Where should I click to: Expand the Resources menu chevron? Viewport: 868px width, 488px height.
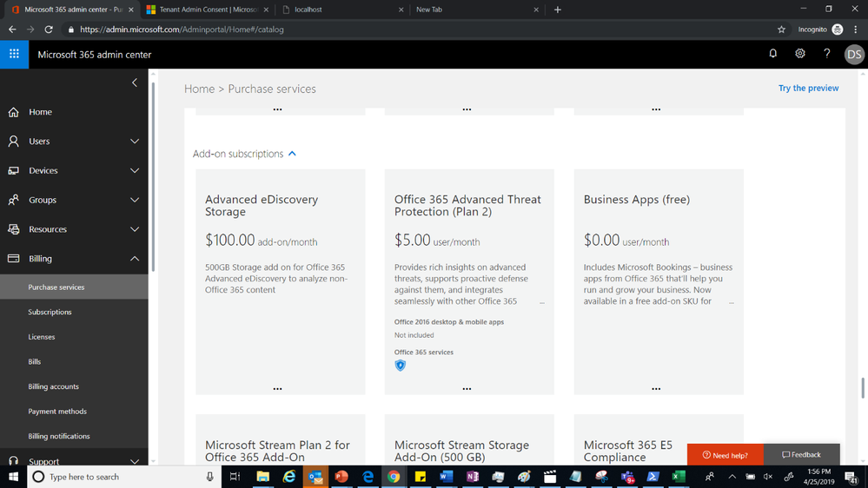(x=135, y=229)
